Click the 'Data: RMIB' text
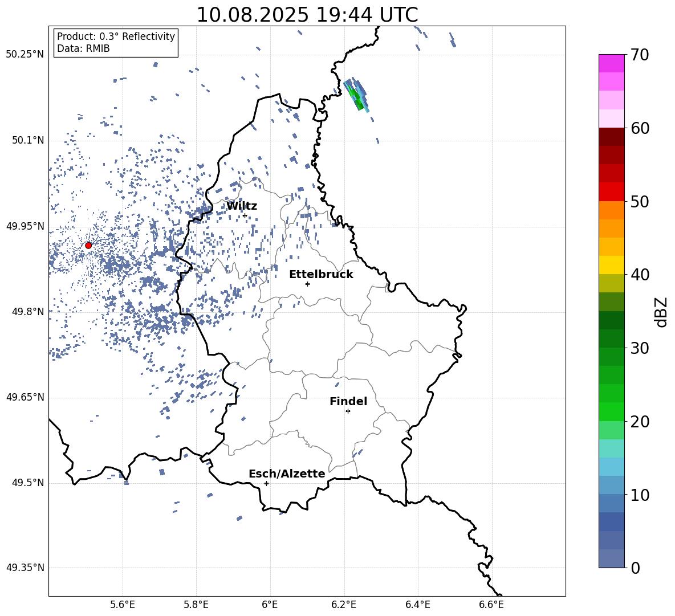Viewport: 675px width, 616px height. pos(83,48)
